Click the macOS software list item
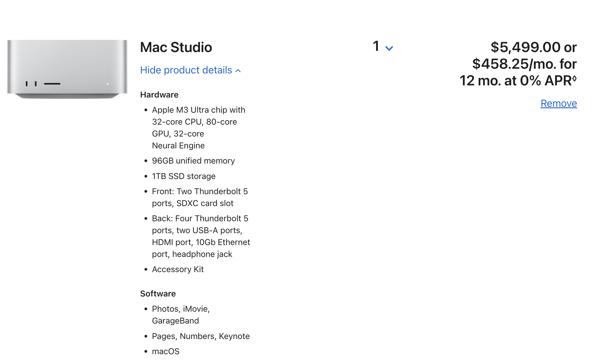The width and height of the screenshot is (594, 364). coord(166,352)
